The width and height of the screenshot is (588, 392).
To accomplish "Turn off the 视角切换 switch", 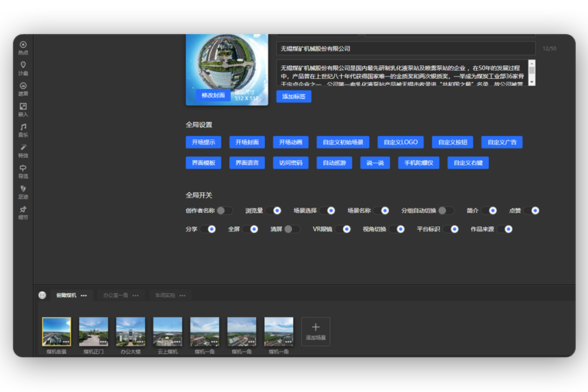I will (397, 229).
